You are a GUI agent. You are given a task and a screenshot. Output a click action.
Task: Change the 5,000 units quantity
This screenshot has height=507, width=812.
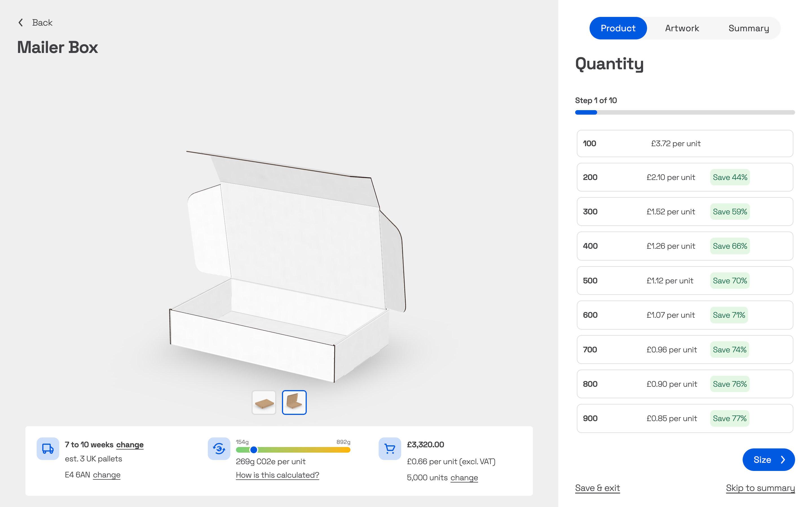[x=464, y=477]
